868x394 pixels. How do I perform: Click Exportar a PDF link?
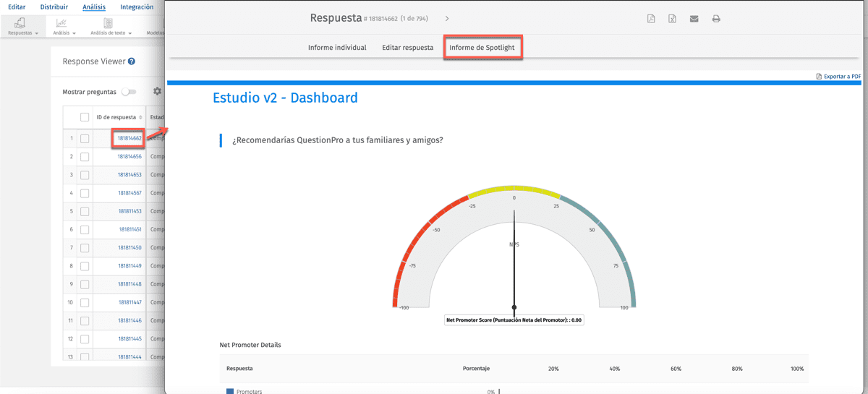pos(843,76)
